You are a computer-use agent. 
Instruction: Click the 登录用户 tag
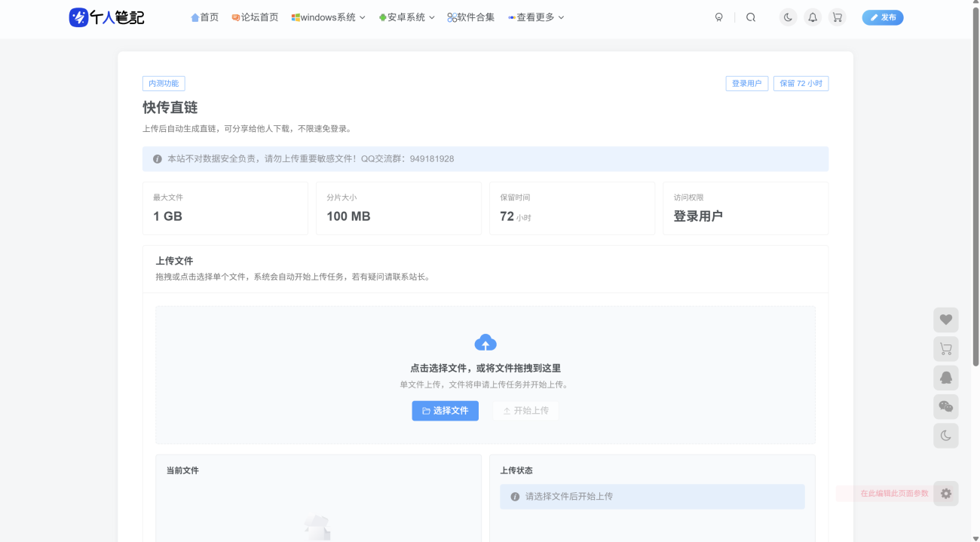pos(747,84)
